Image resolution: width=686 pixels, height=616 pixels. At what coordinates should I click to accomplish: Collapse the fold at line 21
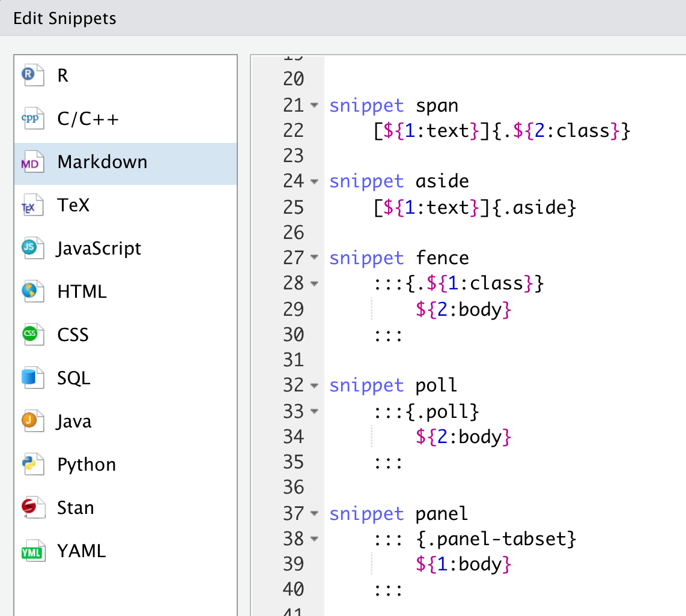click(x=314, y=105)
